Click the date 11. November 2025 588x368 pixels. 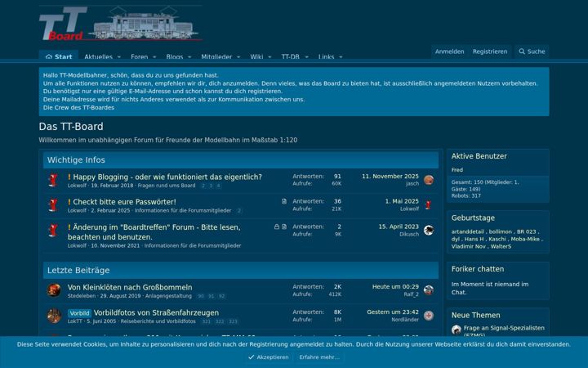pos(390,176)
